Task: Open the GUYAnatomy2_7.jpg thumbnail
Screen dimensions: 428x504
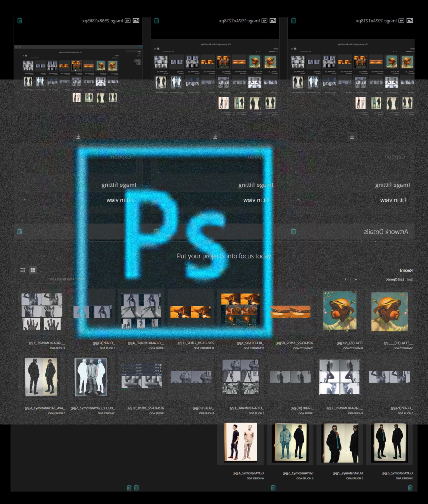Action: click(x=340, y=443)
